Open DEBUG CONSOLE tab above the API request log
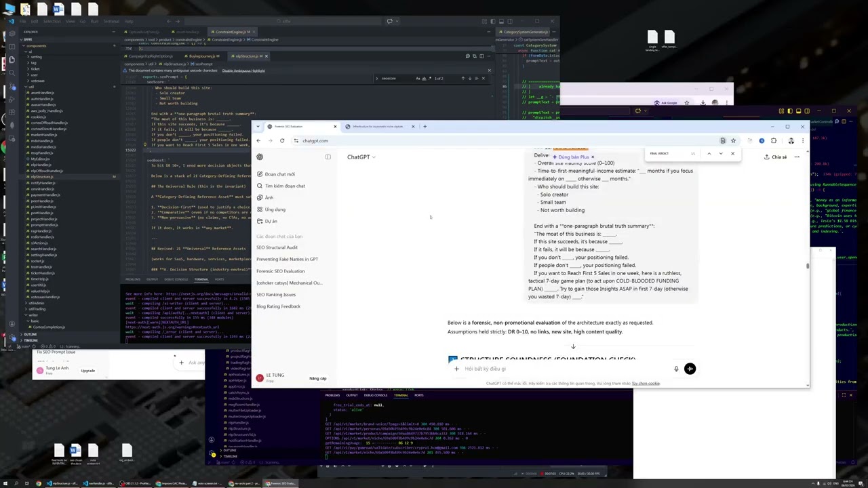 tap(375, 395)
